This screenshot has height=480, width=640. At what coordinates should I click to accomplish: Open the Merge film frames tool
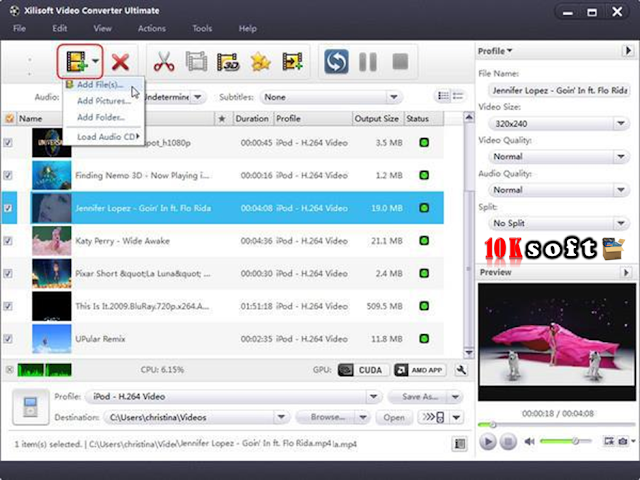click(196, 62)
